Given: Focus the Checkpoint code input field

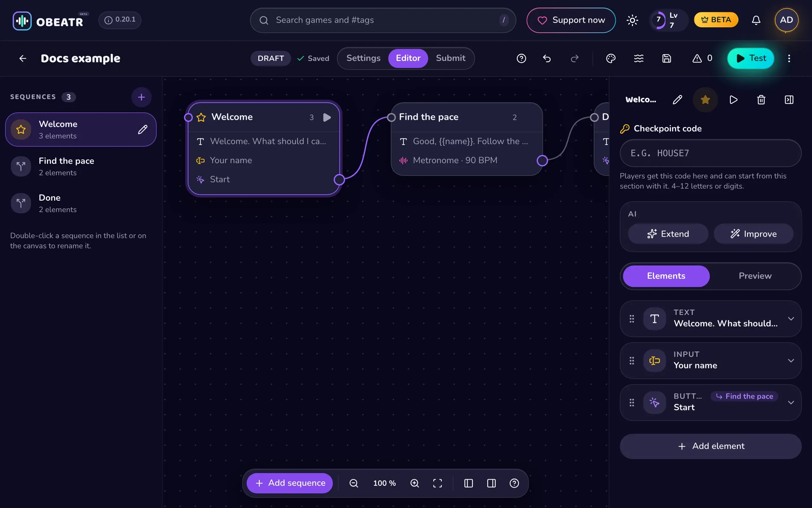Looking at the screenshot, I should (x=711, y=153).
